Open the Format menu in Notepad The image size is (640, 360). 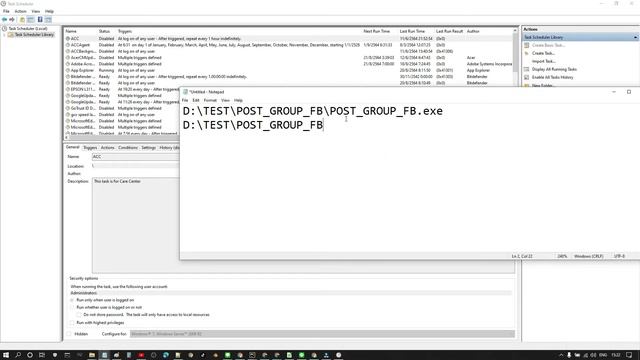tap(210, 100)
